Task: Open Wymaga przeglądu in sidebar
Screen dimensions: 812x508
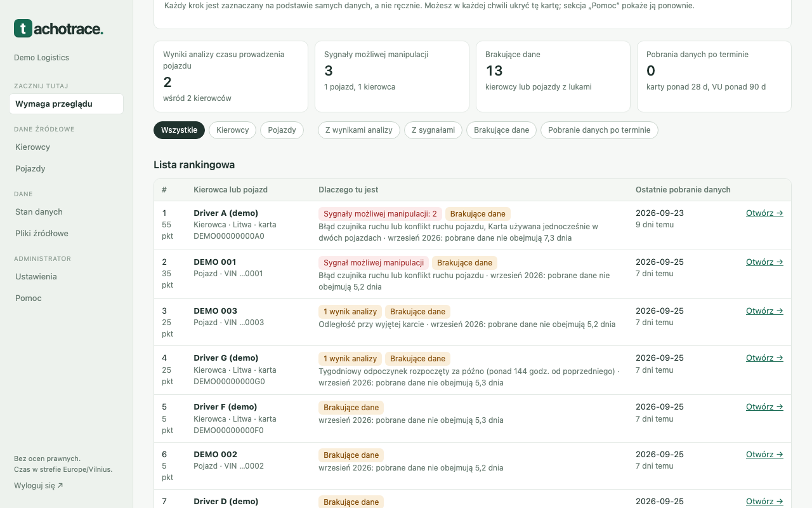Action: click(66, 104)
